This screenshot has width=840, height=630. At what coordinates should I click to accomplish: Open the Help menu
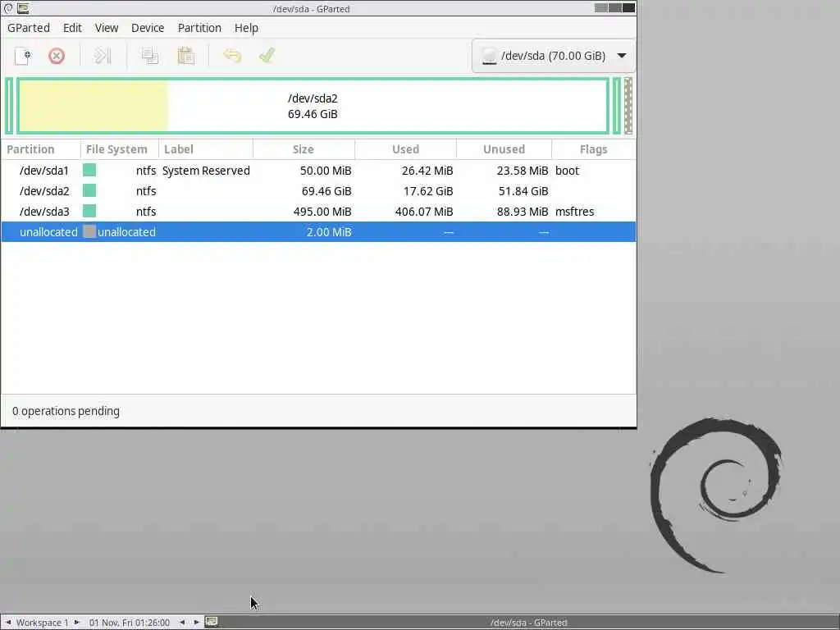click(x=246, y=28)
